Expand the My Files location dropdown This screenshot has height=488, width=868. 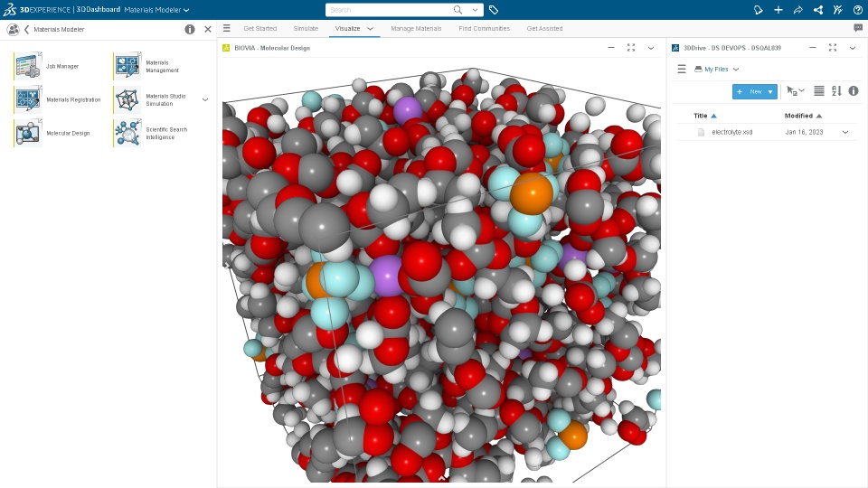736,70
